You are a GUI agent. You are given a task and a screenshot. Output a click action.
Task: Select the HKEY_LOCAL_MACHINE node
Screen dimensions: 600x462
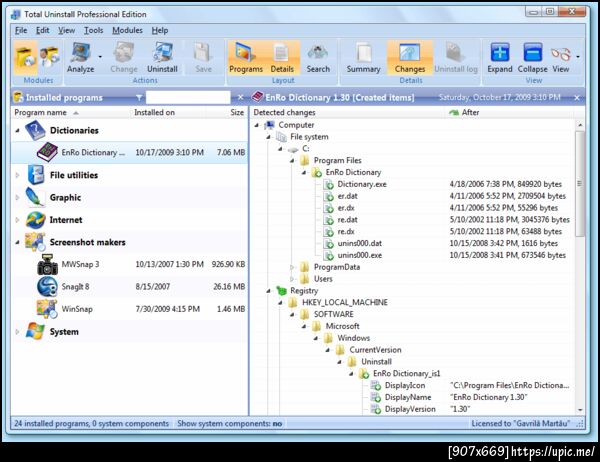click(345, 302)
